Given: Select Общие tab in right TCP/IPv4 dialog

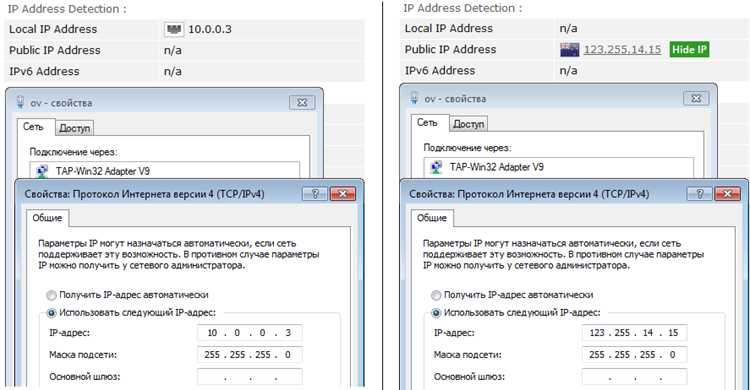Looking at the screenshot, I should pos(432,218).
